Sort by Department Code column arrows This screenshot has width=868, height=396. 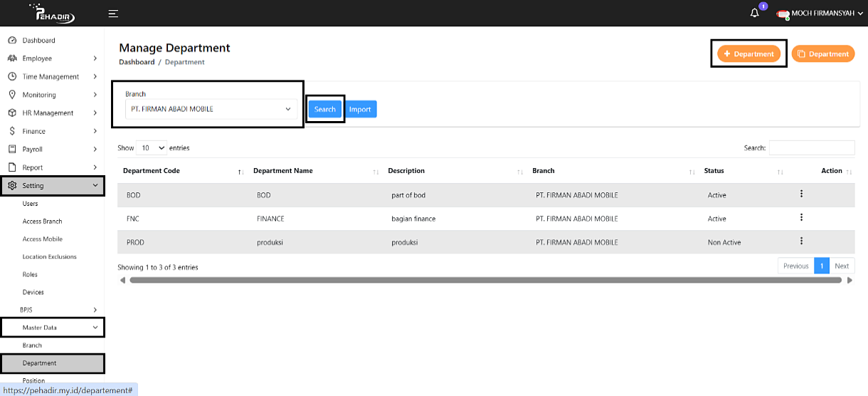pos(240,172)
